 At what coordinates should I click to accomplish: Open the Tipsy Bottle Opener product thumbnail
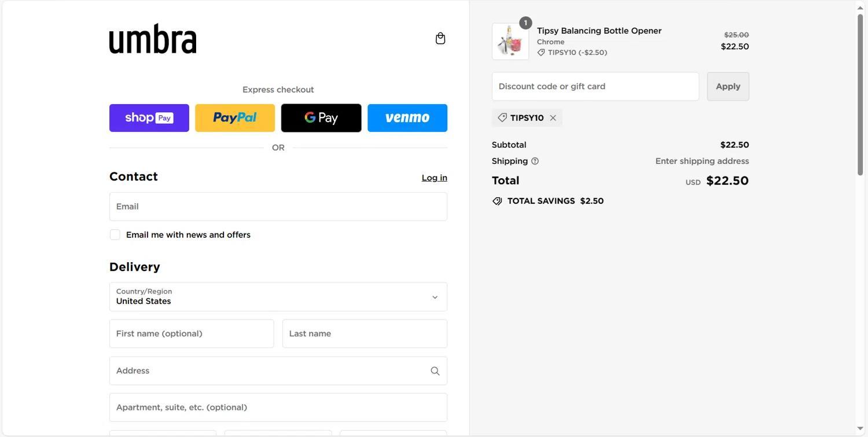[x=510, y=42]
